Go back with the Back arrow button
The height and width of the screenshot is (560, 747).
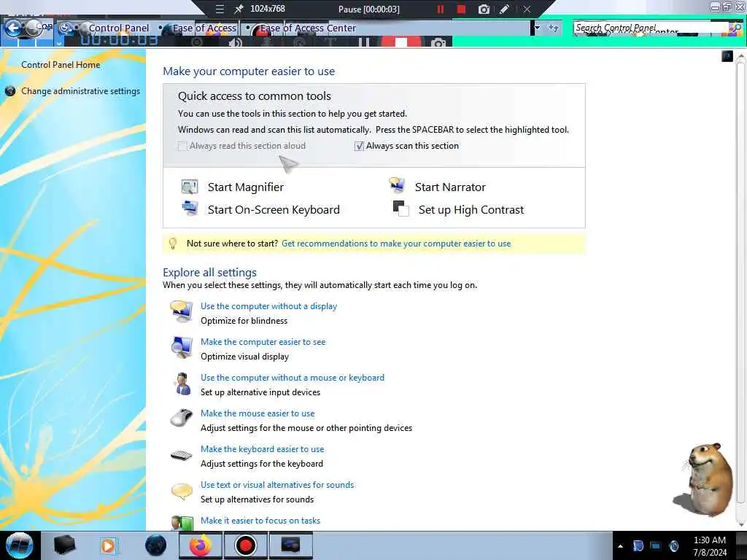(13, 28)
